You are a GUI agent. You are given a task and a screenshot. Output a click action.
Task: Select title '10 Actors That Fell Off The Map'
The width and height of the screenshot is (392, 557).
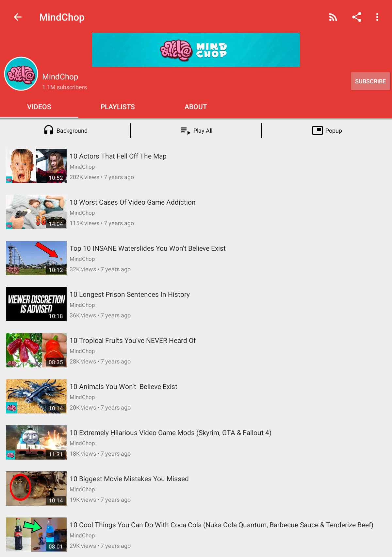pos(118,156)
